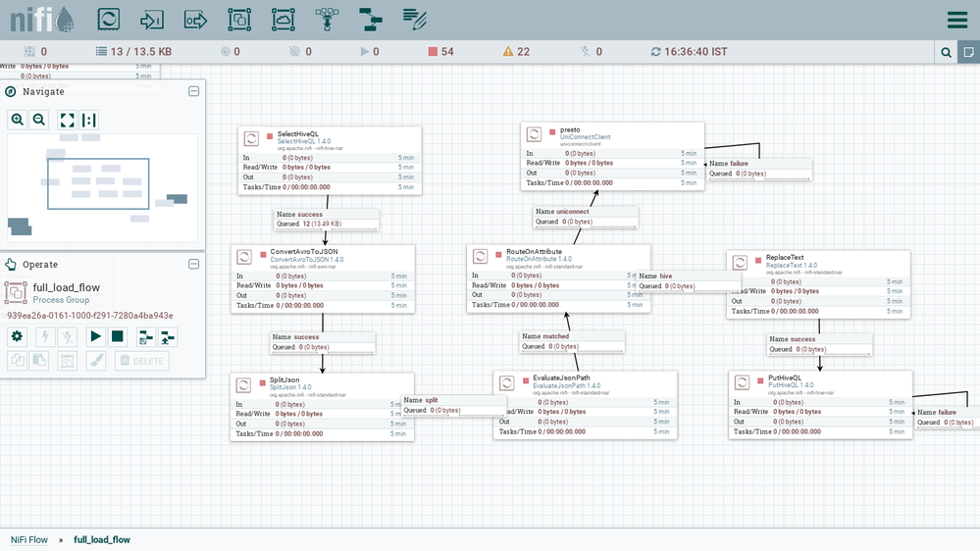Stop the flow with the stop button
Image resolution: width=980 pixels, height=551 pixels.
pyautogui.click(x=118, y=336)
